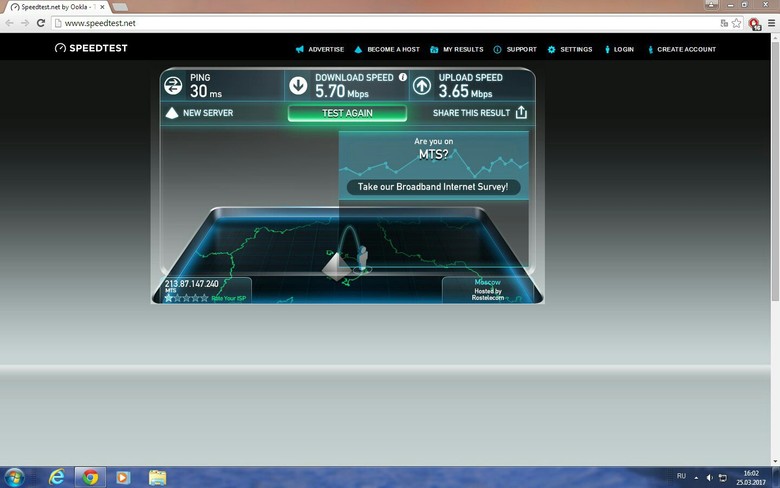Open the Advertise megaphone link

pyautogui.click(x=320, y=49)
